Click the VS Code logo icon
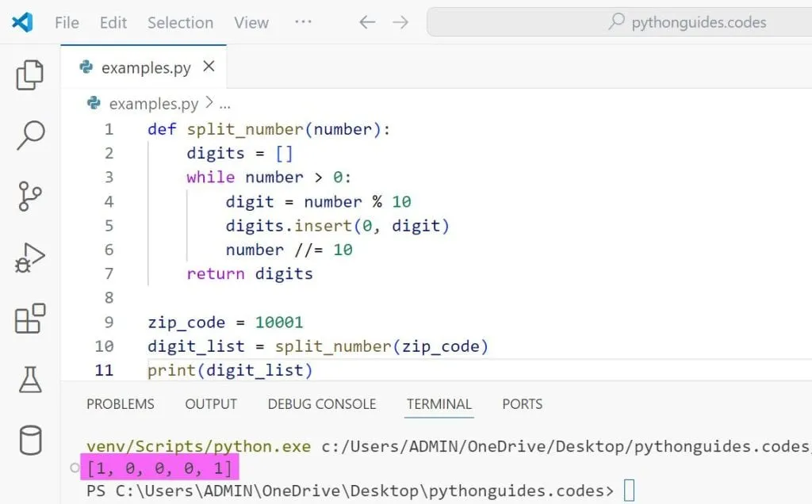Image resolution: width=812 pixels, height=504 pixels. [x=22, y=22]
